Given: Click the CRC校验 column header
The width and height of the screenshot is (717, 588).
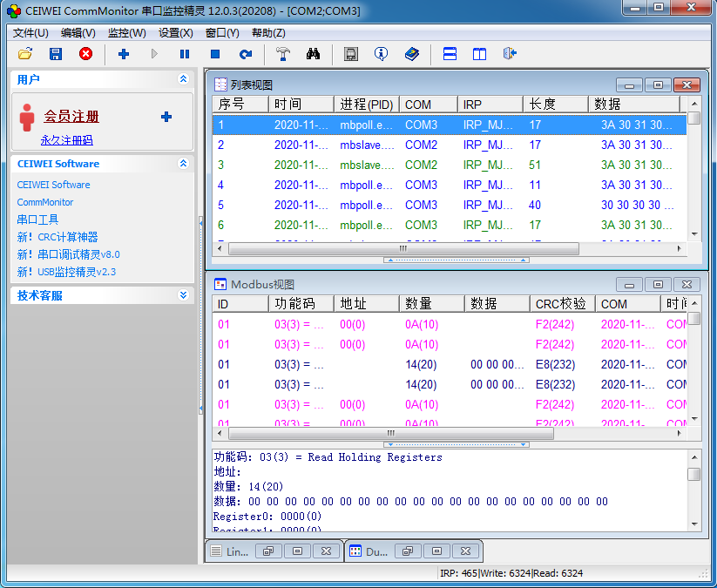Looking at the screenshot, I should point(563,304).
